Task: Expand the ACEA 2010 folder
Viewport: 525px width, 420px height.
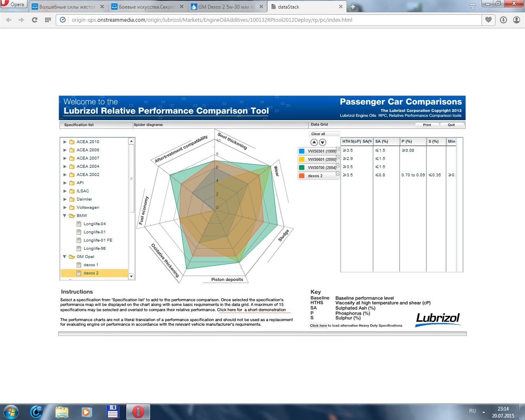Action: 65,142
